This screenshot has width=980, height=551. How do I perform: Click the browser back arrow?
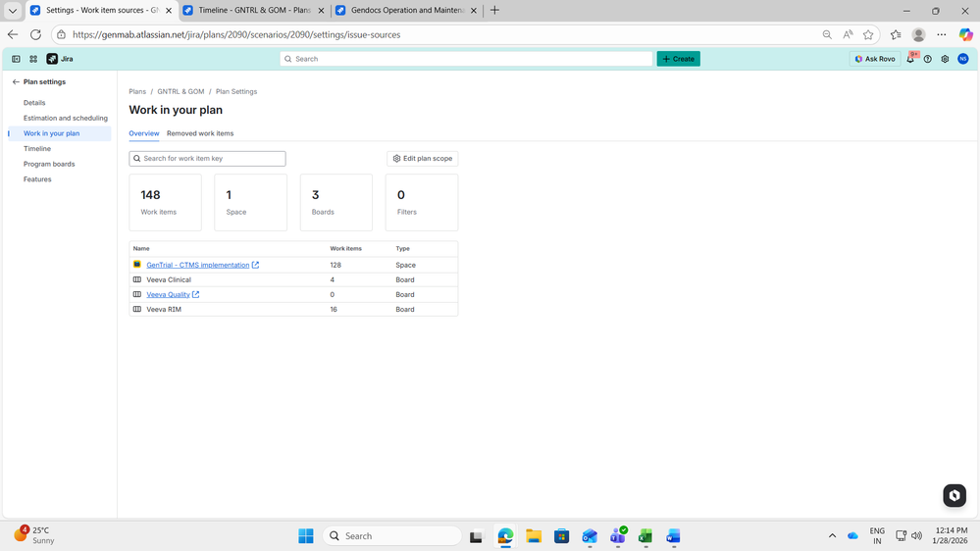[13, 35]
